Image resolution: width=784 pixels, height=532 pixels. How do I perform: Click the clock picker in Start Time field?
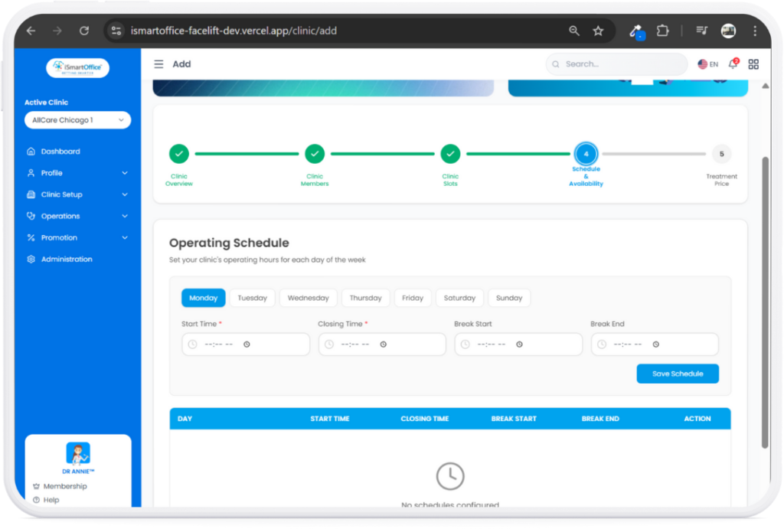(x=247, y=344)
